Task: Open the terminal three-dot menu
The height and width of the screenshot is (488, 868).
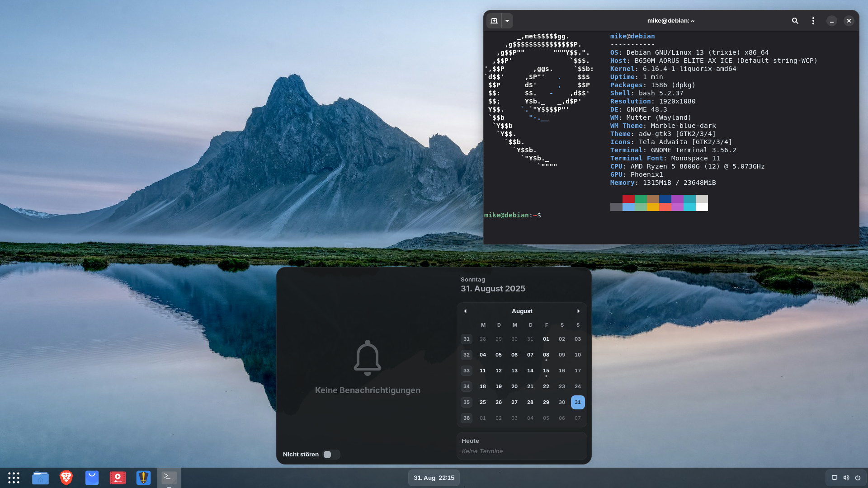Action: pos(813,21)
